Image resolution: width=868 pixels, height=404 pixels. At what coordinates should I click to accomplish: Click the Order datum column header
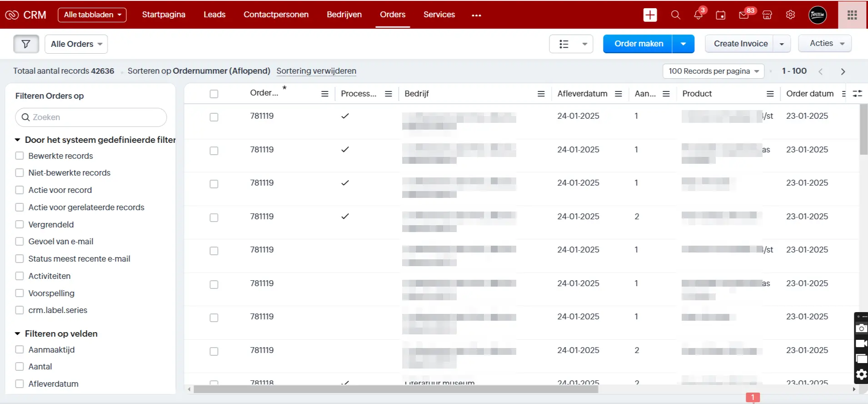pyautogui.click(x=810, y=94)
